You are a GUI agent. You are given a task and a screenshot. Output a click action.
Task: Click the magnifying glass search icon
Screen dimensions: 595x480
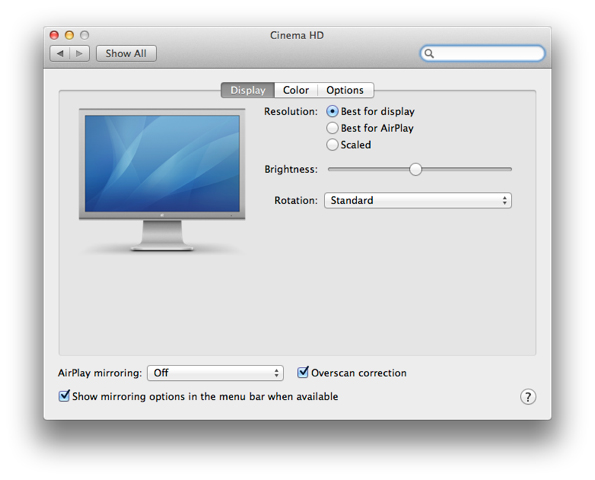click(429, 54)
